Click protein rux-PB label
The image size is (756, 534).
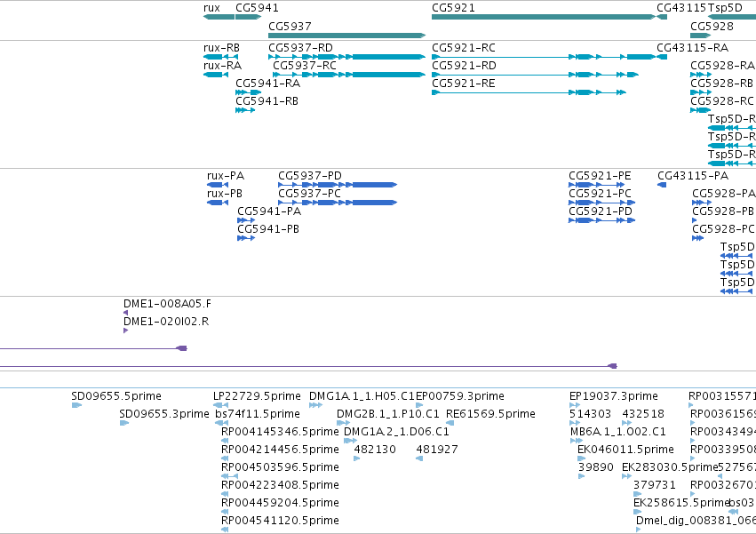225,194
